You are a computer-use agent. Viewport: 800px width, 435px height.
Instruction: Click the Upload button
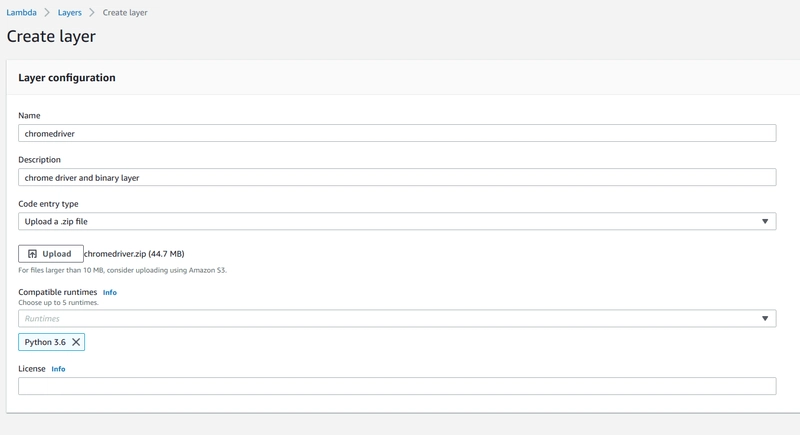coord(50,254)
